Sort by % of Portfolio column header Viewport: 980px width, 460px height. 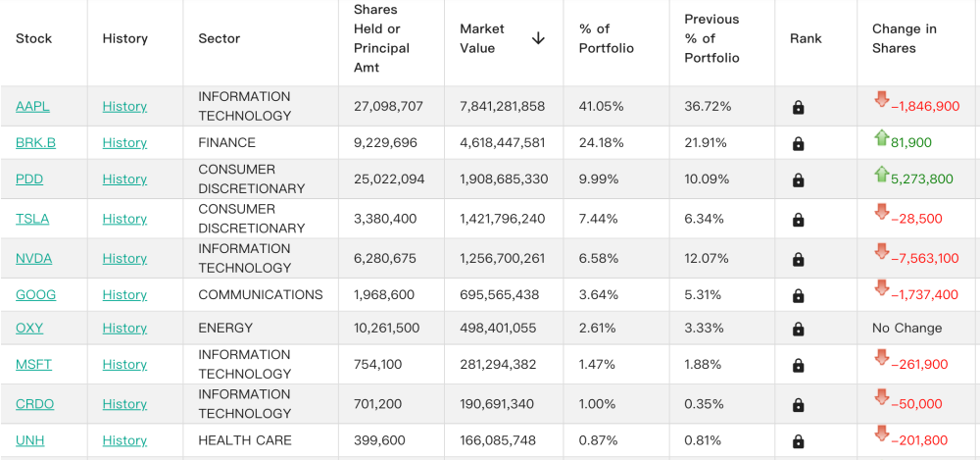coord(607,39)
